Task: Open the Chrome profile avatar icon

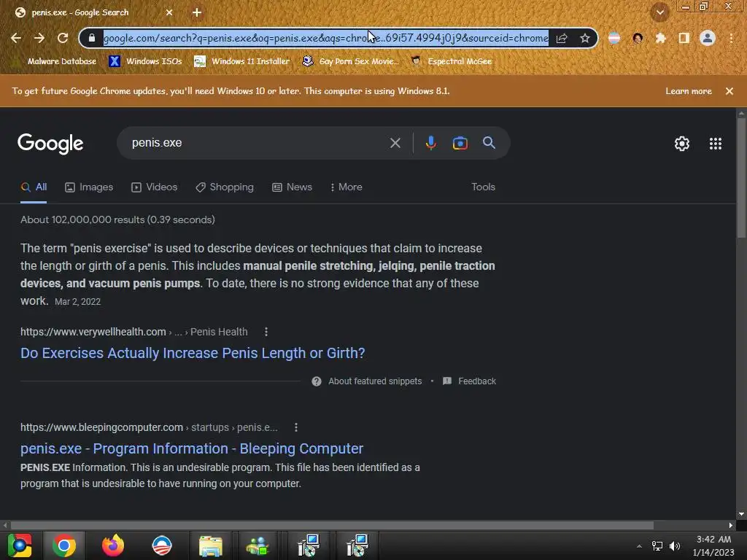Action: pos(708,38)
